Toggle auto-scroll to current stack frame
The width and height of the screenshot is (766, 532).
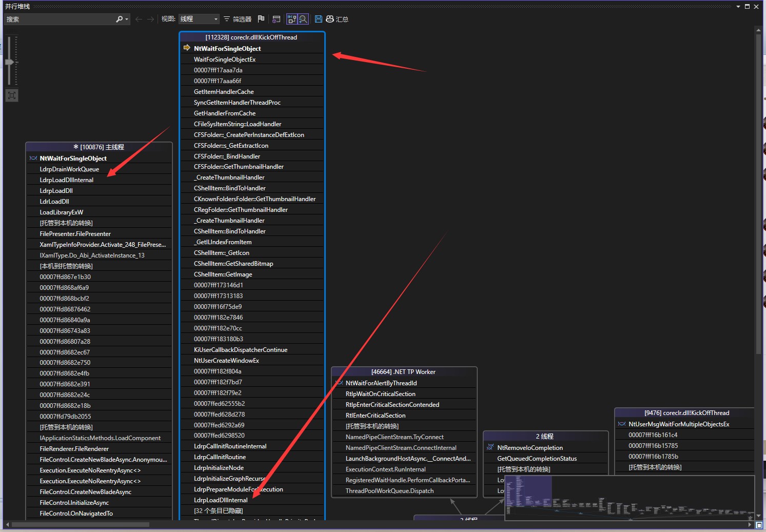[291, 19]
